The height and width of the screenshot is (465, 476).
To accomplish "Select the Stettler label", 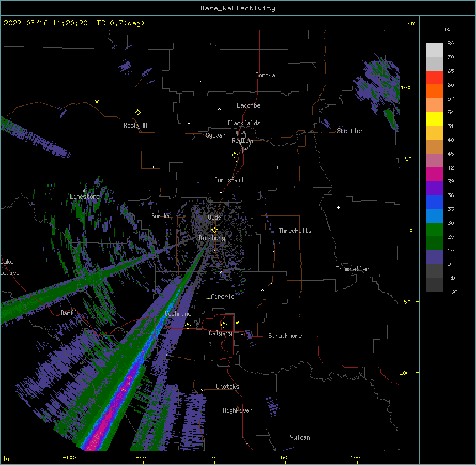I will tap(350, 131).
